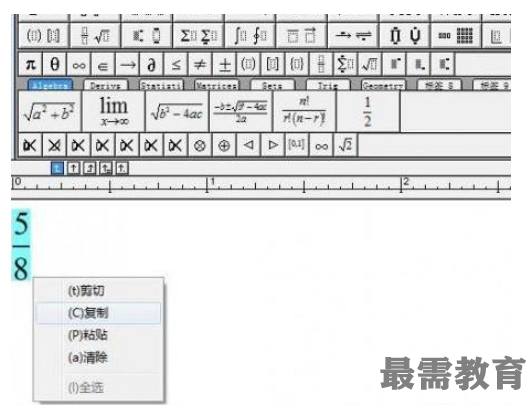Insert the partial derivative symbol

pyautogui.click(x=151, y=64)
